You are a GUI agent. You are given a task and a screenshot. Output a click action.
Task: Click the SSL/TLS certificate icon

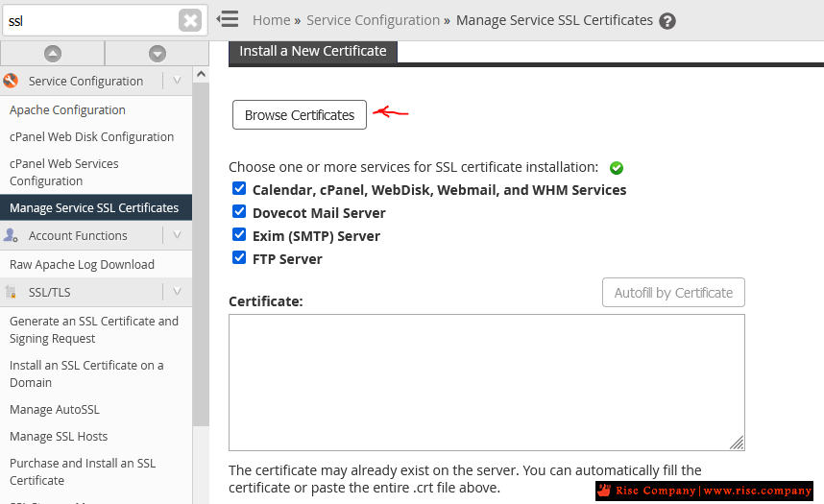tap(11, 292)
